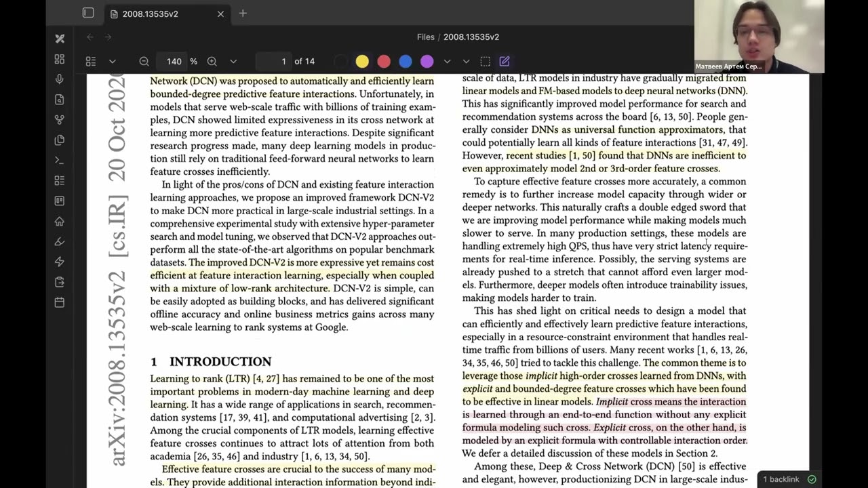Open the home page ribbon icon
Viewport: 868px width, 488px height.
[x=60, y=221]
